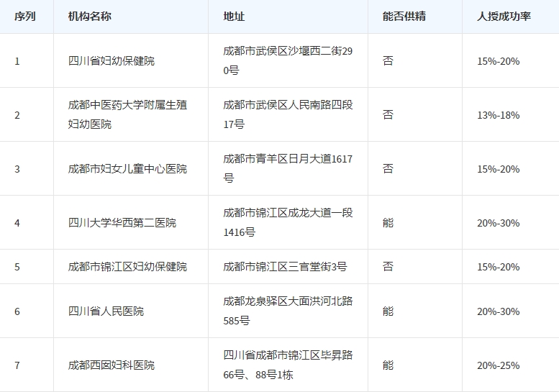The width and height of the screenshot is (559, 392).
Task: Click sequence number 7
Action: point(17,365)
